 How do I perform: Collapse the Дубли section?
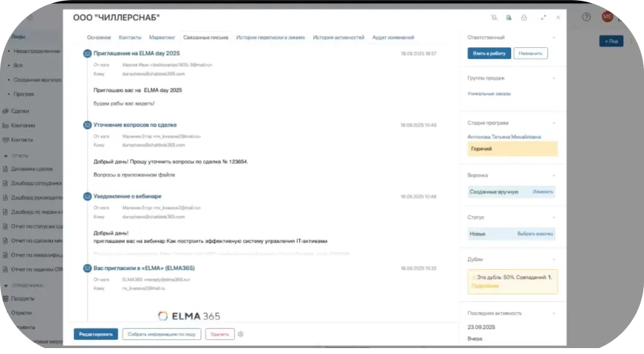point(555,260)
